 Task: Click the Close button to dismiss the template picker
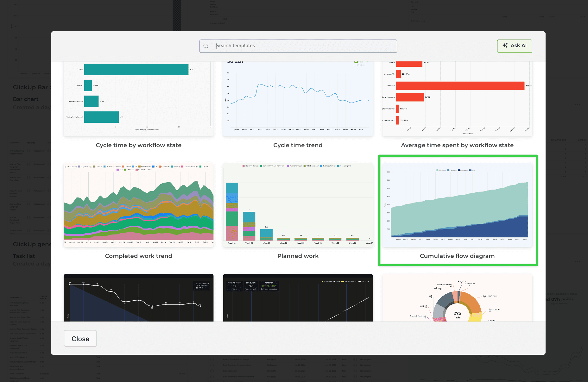click(x=80, y=338)
